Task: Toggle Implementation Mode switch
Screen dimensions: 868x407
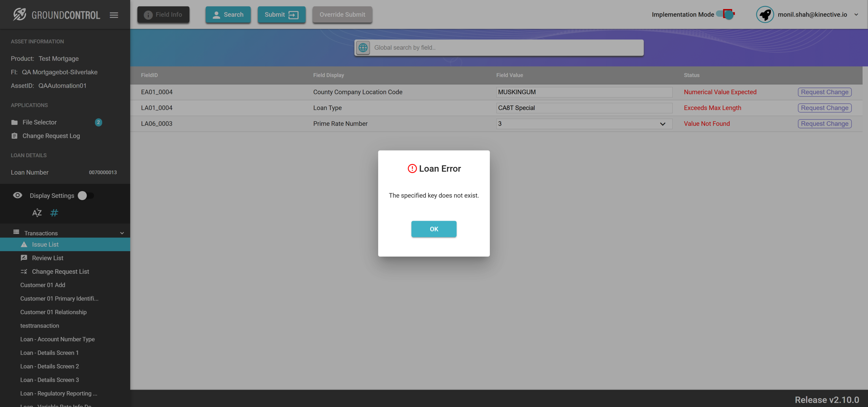Action: pyautogui.click(x=726, y=15)
